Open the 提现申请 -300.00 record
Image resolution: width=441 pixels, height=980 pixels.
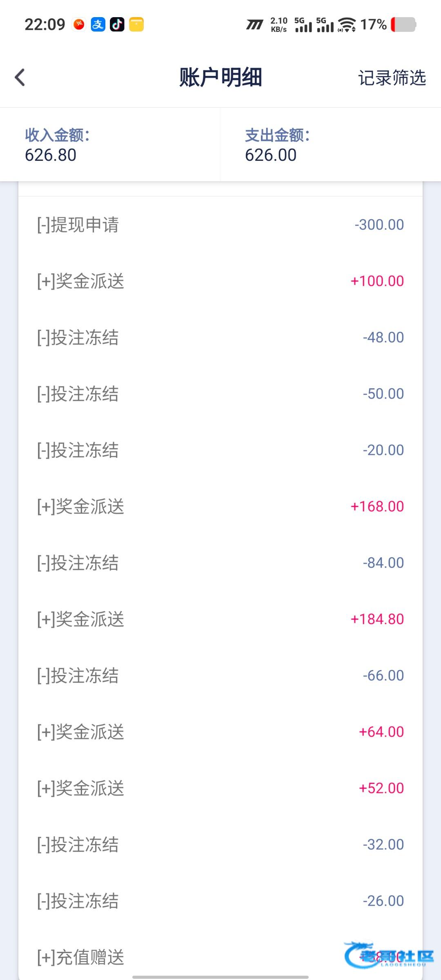pos(220,225)
